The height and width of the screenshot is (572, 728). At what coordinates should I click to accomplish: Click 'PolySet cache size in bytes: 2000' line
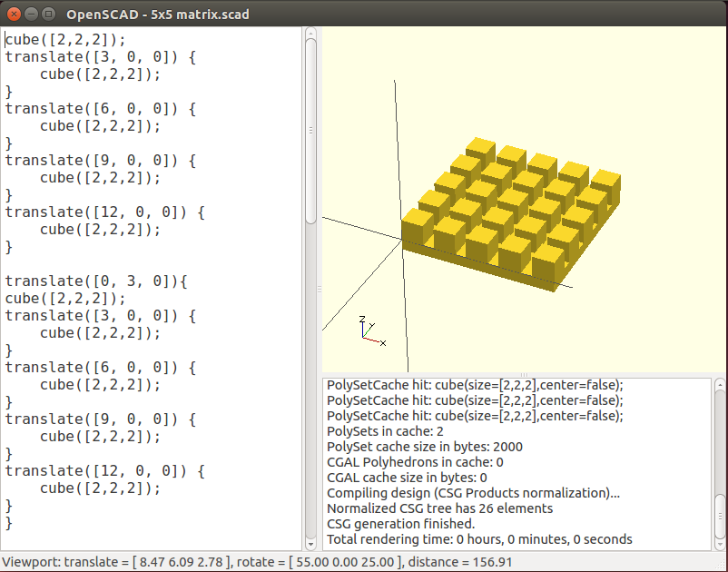tap(424, 447)
